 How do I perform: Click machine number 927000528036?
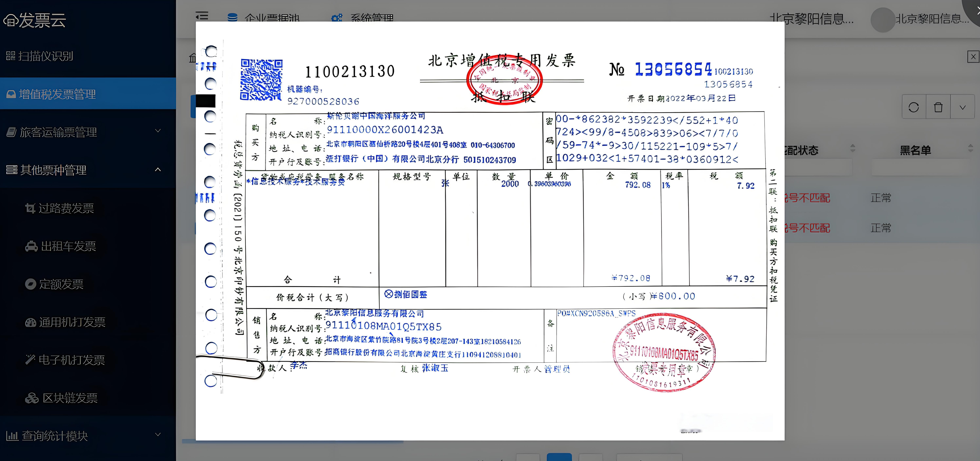tap(323, 101)
